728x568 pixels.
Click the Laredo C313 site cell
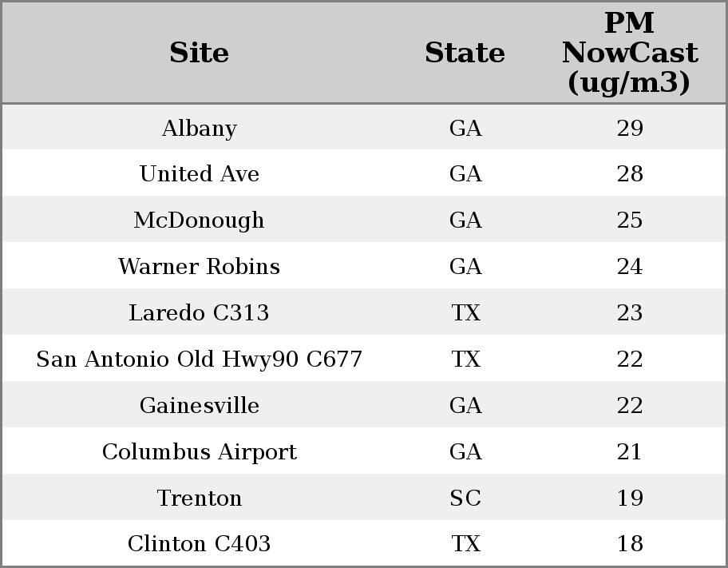tap(199, 313)
